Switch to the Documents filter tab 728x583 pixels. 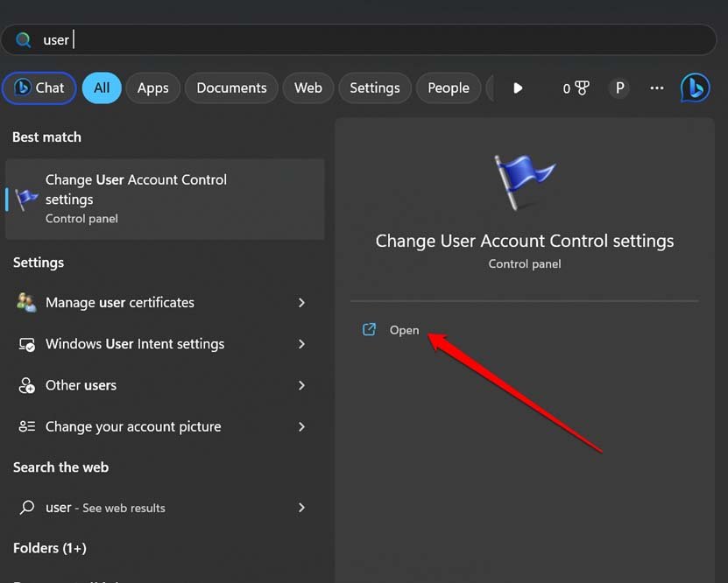pos(231,88)
